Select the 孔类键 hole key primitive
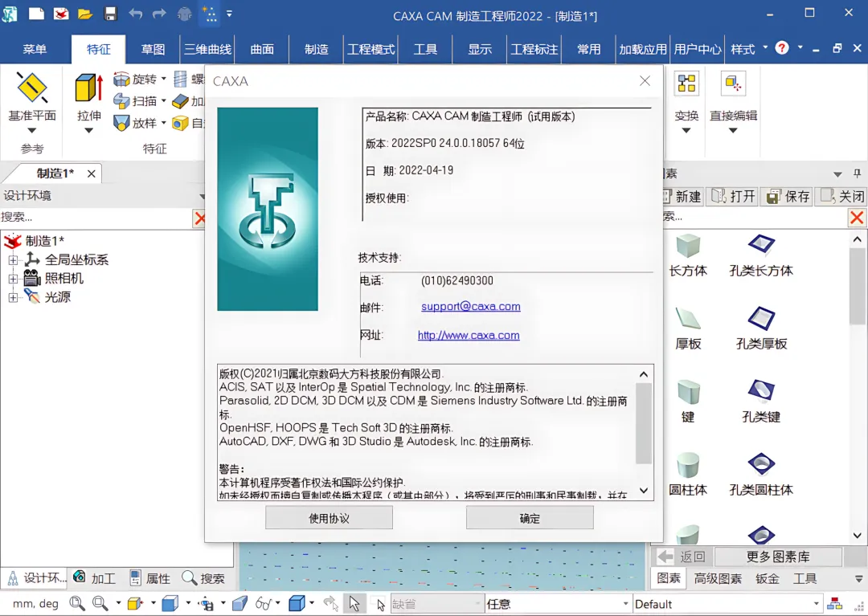The image size is (868, 616). 761,402
